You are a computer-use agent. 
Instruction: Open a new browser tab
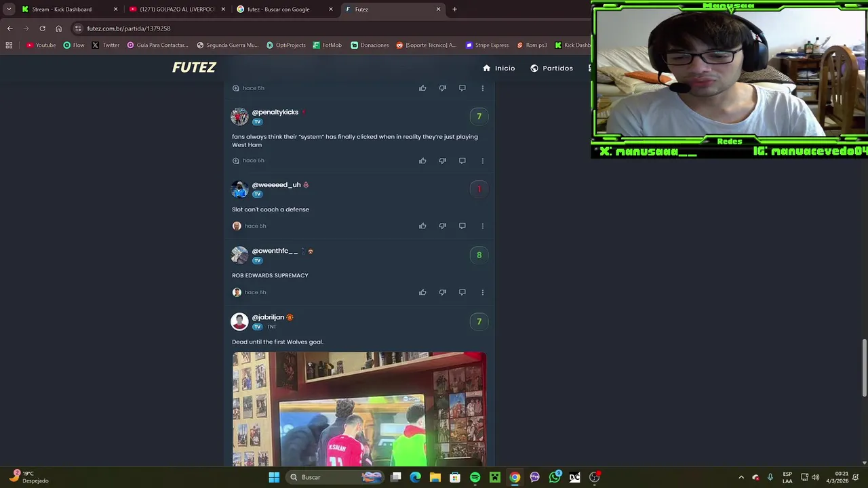click(x=454, y=9)
